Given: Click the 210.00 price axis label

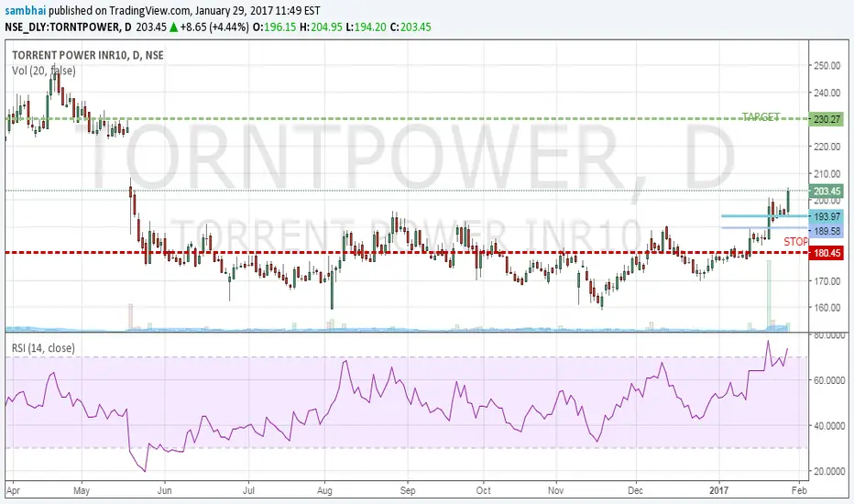Looking at the screenshot, I should click(827, 173).
